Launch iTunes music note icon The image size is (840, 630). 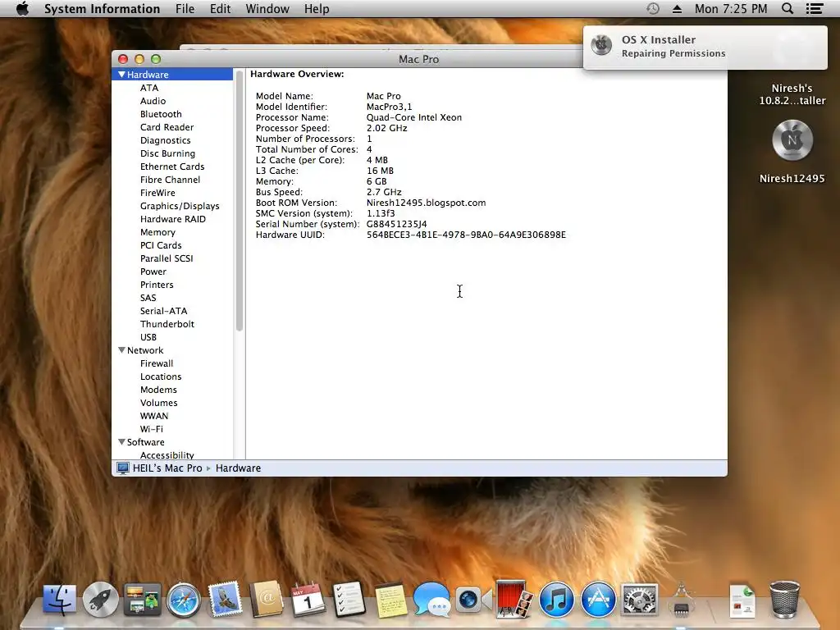557,600
